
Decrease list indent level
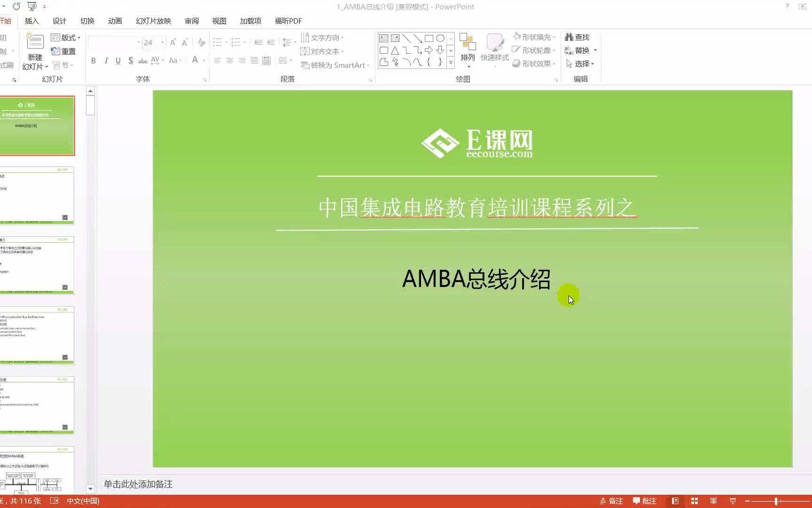(x=258, y=42)
